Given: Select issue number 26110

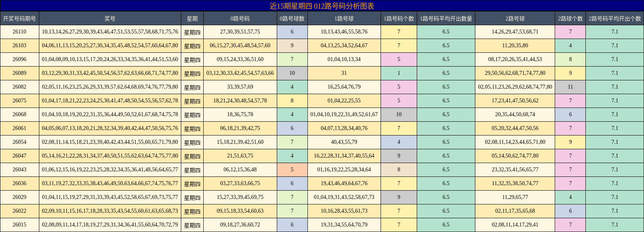Looking at the screenshot, I should (19, 32).
